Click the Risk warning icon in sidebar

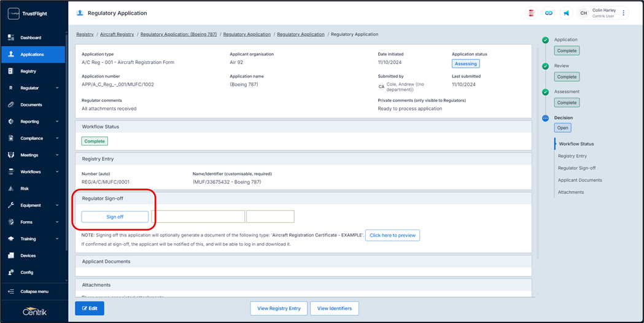coord(11,189)
